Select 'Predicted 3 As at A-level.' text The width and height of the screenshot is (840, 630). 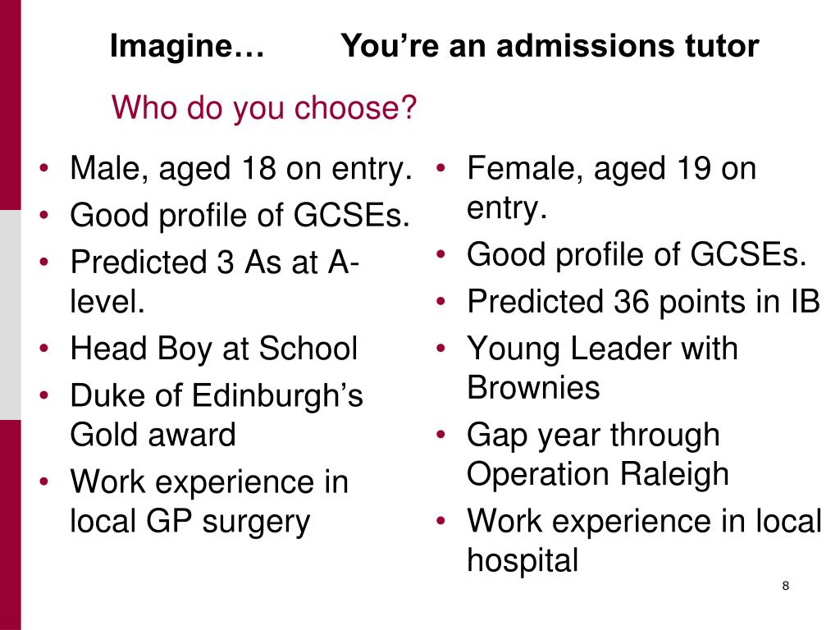click(x=214, y=282)
